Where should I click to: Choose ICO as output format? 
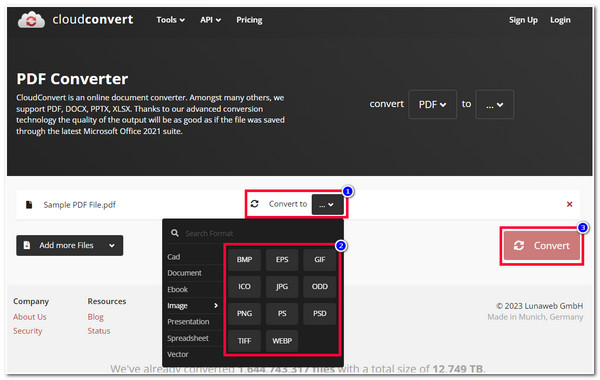(244, 287)
